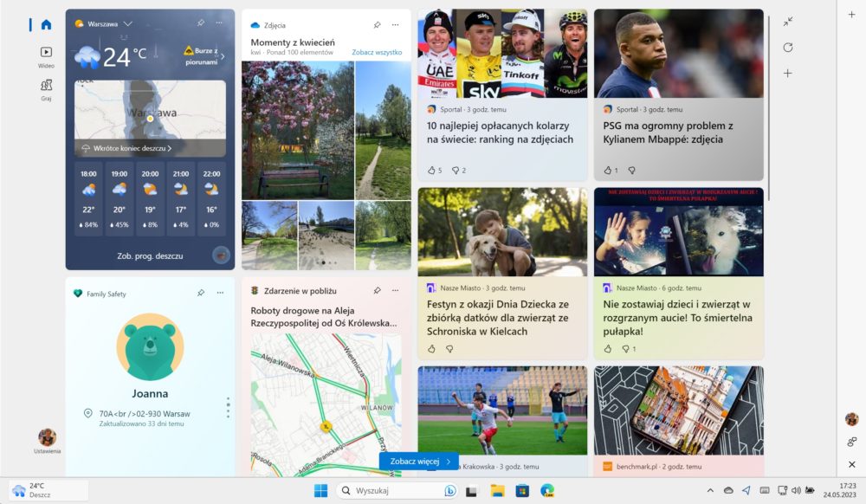The width and height of the screenshot is (866, 504).
Task: Open more options on Zdjęcia widget
Action: 396,25
